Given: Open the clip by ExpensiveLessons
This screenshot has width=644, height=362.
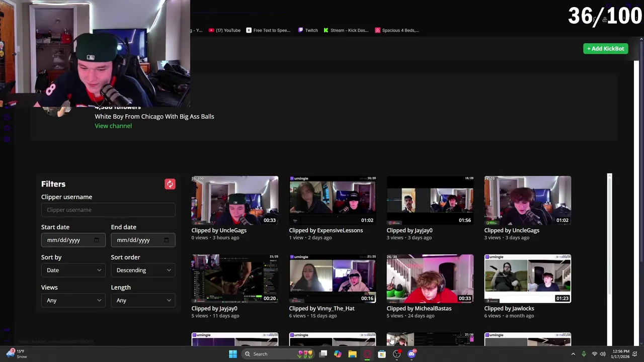Looking at the screenshot, I should tap(332, 200).
